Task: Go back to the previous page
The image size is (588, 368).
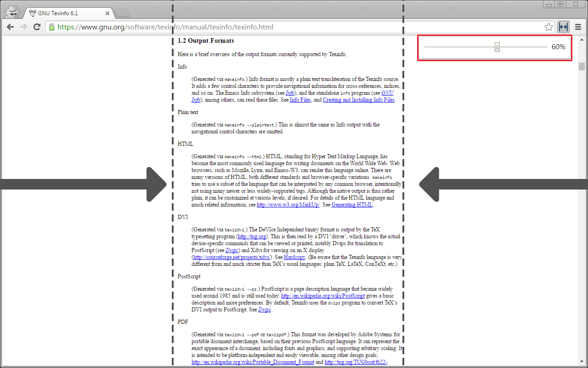Action: point(10,27)
